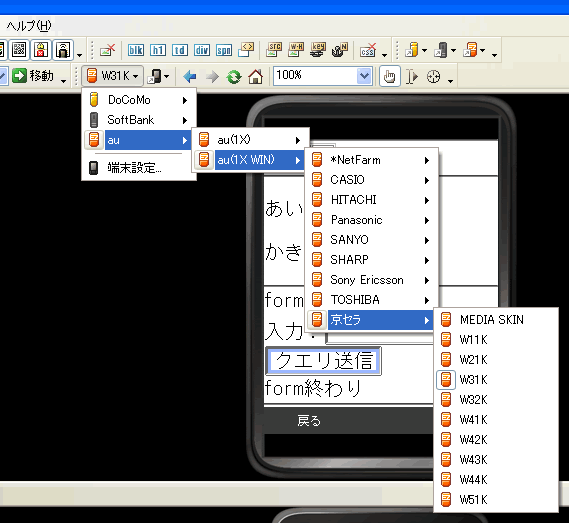This screenshot has width=569, height=523.
Task: Click the div outline icon
Action: tap(202, 50)
